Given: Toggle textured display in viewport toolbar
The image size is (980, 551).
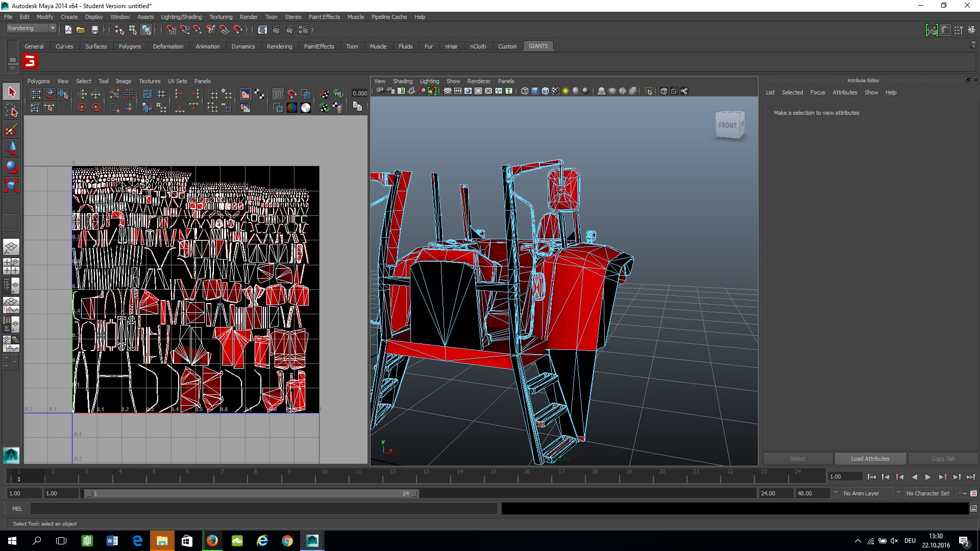Looking at the screenshot, I should pyautogui.click(x=555, y=91).
